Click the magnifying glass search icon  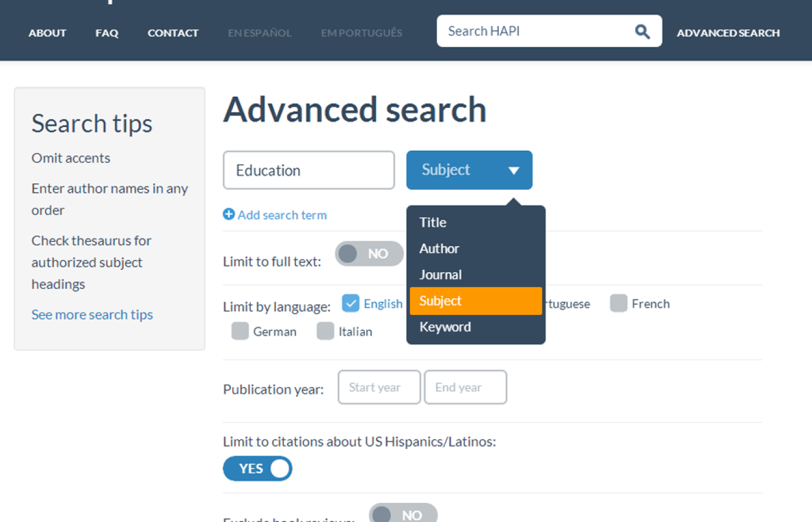(641, 31)
